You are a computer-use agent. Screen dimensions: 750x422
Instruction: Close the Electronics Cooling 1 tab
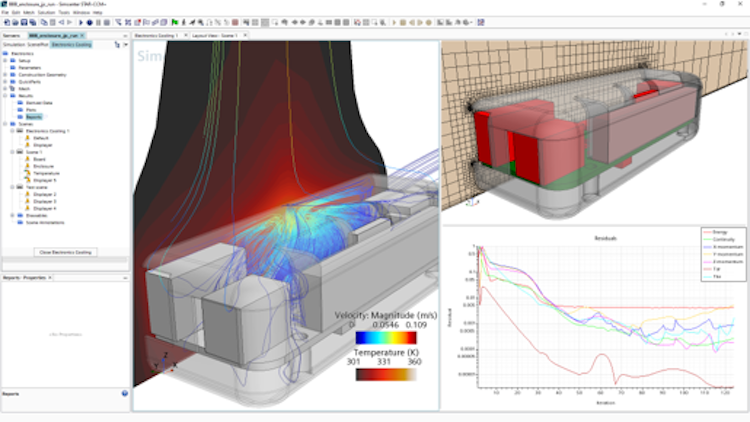pos(186,35)
